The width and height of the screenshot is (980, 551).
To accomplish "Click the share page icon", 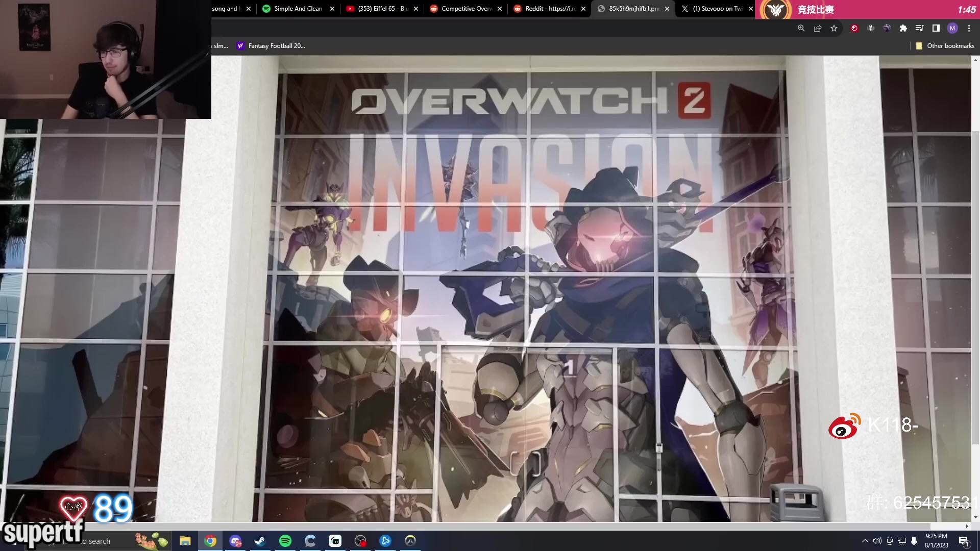I will pos(818,29).
